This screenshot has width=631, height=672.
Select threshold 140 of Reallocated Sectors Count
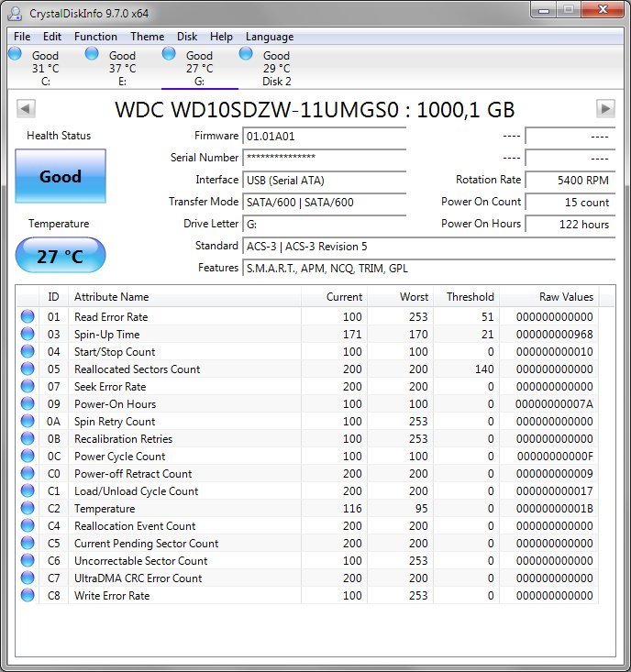click(484, 369)
